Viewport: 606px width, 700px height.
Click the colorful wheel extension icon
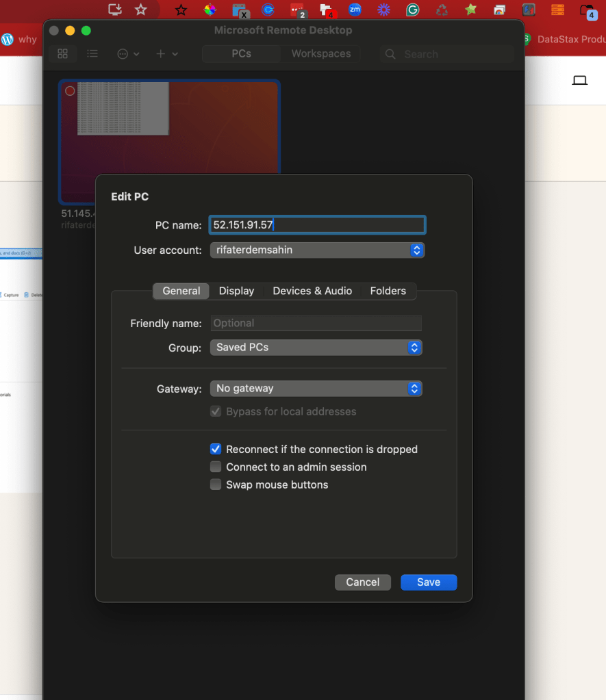pos(210,10)
